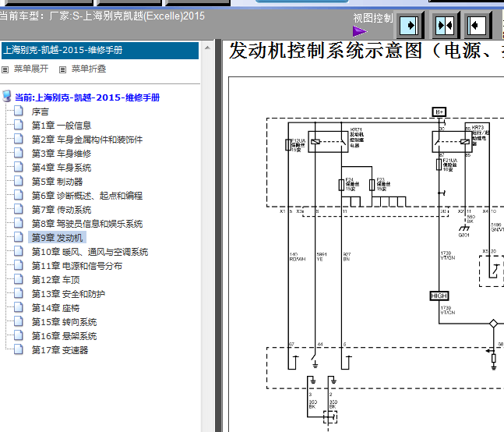Viewport: 504px width, 432px height.
Task: Click the page icon next to 第5章
Action: [x=19, y=180]
